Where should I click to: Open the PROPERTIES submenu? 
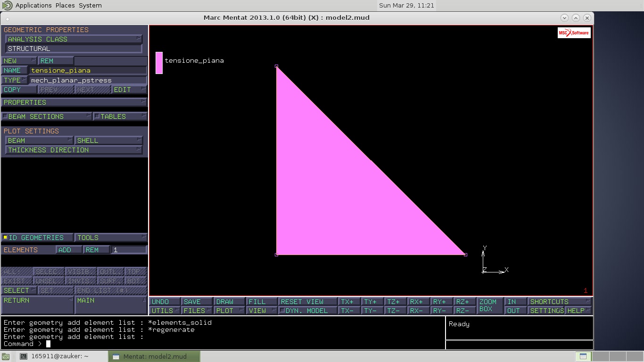click(x=74, y=102)
